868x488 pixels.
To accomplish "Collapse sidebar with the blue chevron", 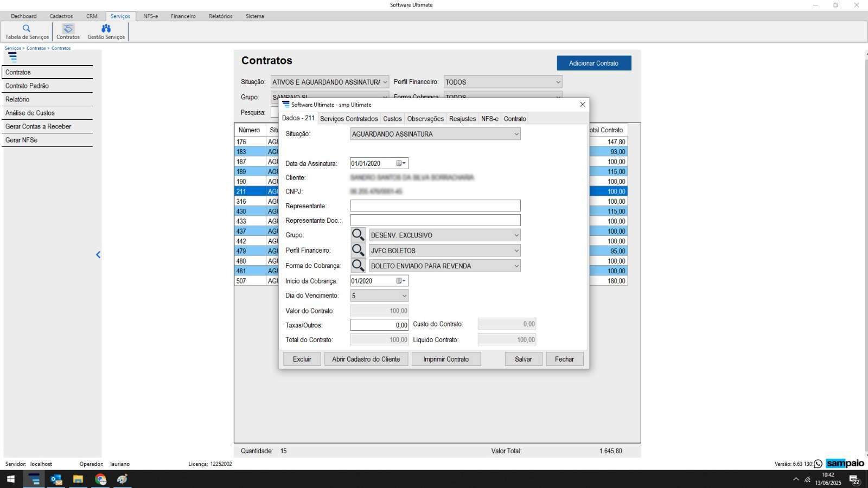I will click(x=98, y=254).
